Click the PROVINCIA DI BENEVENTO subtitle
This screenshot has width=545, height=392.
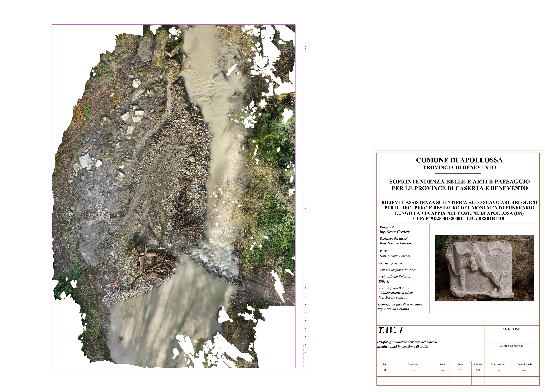459,167
